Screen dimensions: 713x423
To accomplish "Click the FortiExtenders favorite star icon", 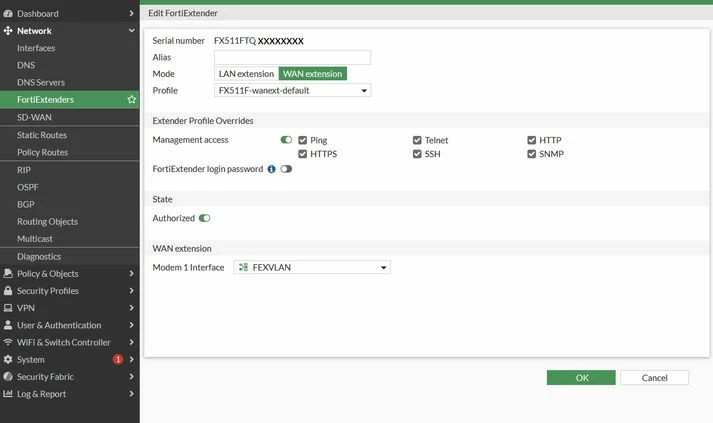I will pos(131,100).
